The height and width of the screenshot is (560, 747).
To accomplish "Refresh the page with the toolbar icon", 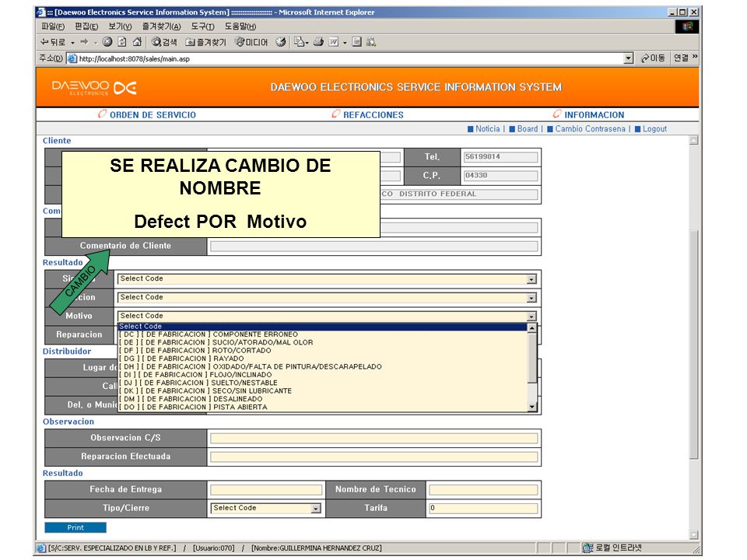I will (122, 42).
